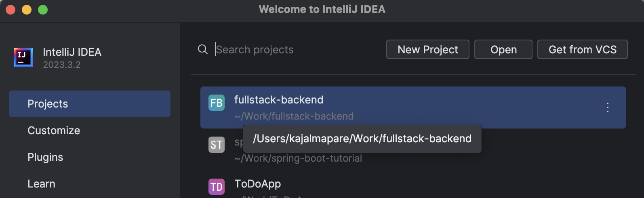Select the Projects sidebar tab
This screenshot has width=644, height=198.
tap(90, 104)
